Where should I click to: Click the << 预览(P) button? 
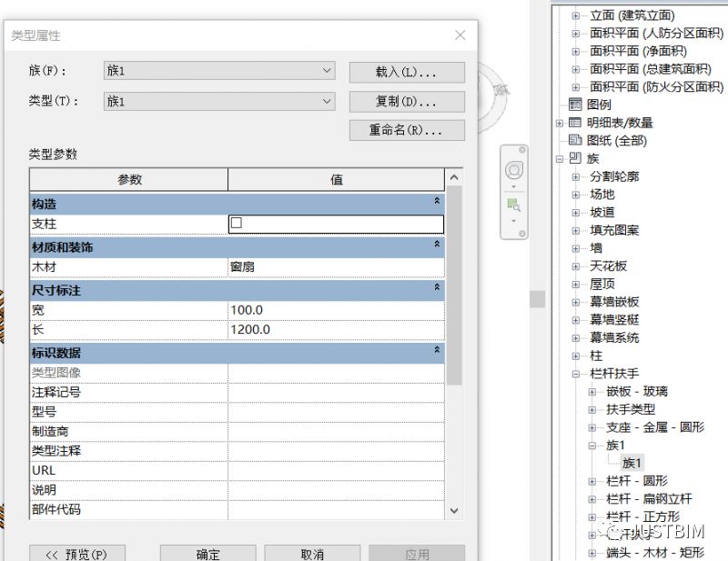click(77, 554)
